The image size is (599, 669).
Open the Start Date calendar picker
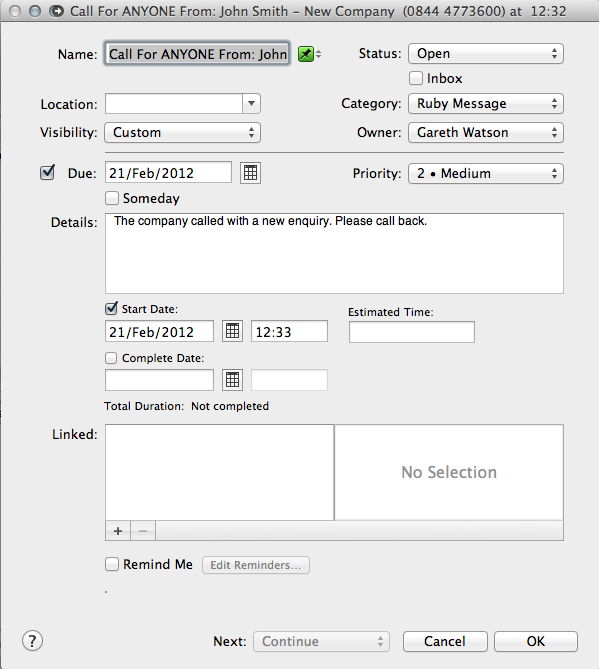pos(233,331)
